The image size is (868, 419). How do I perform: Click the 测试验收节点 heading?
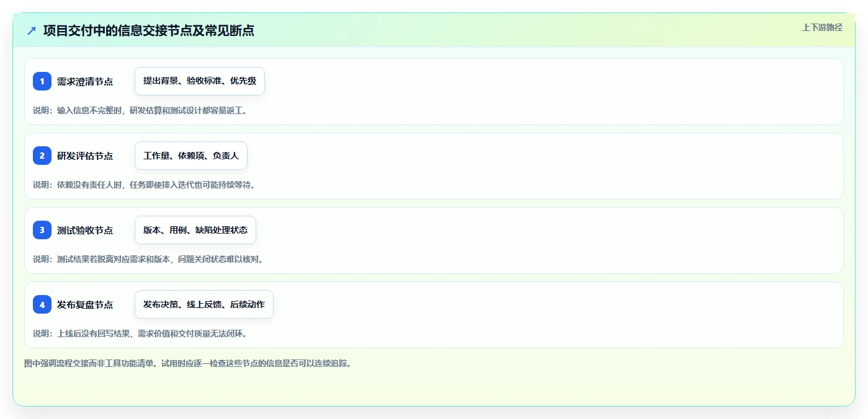point(85,230)
